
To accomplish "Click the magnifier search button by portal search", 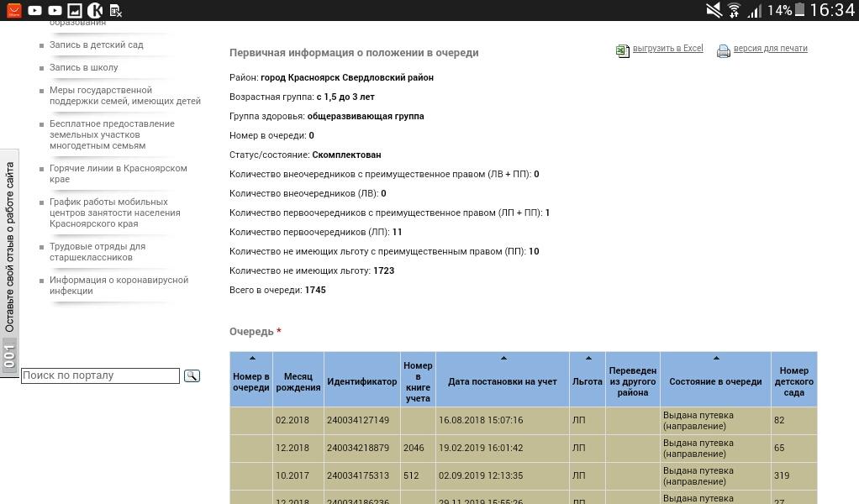I will [x=192, y=376].
